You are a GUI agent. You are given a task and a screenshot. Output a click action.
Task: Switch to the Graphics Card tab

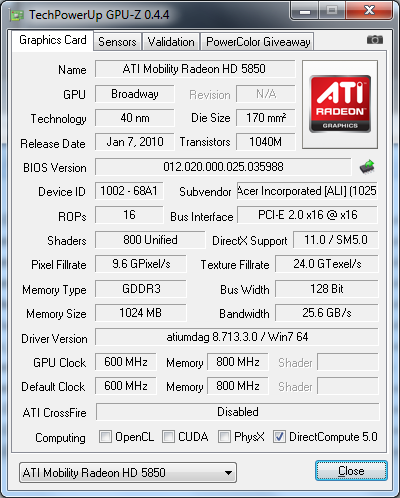53,40
